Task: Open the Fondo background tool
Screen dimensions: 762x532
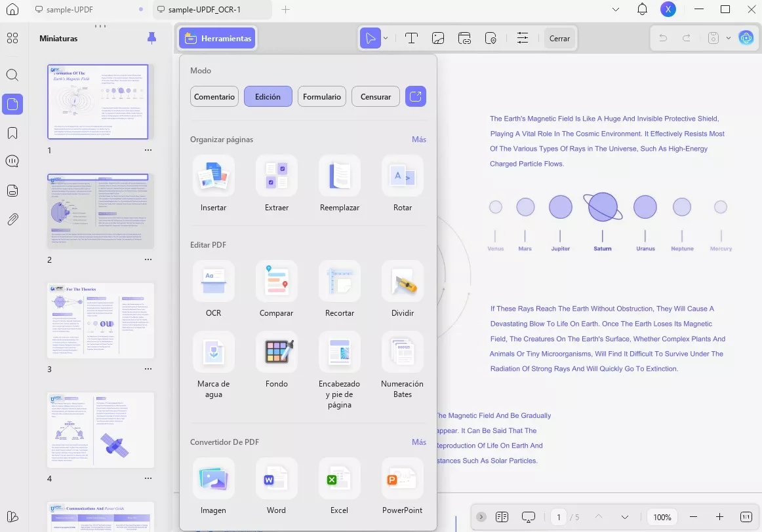Action: (277, 352)
